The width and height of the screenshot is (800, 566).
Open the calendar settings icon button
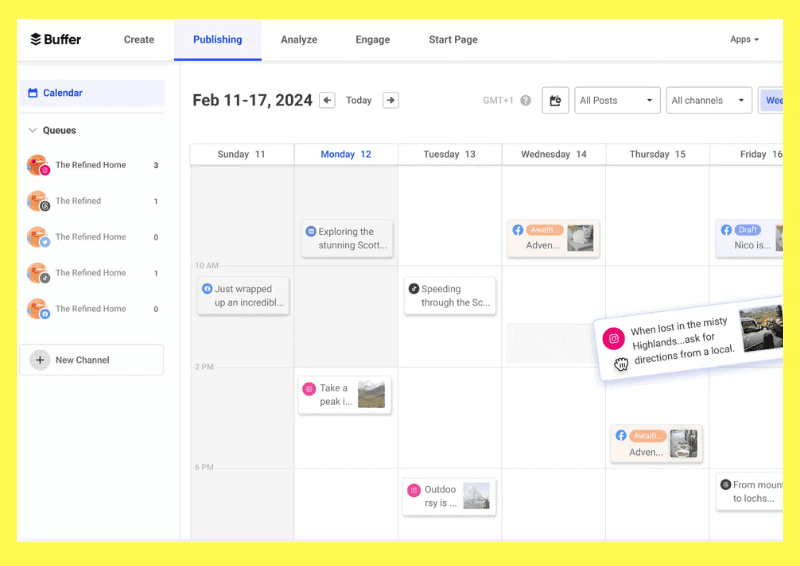(555, 100)
